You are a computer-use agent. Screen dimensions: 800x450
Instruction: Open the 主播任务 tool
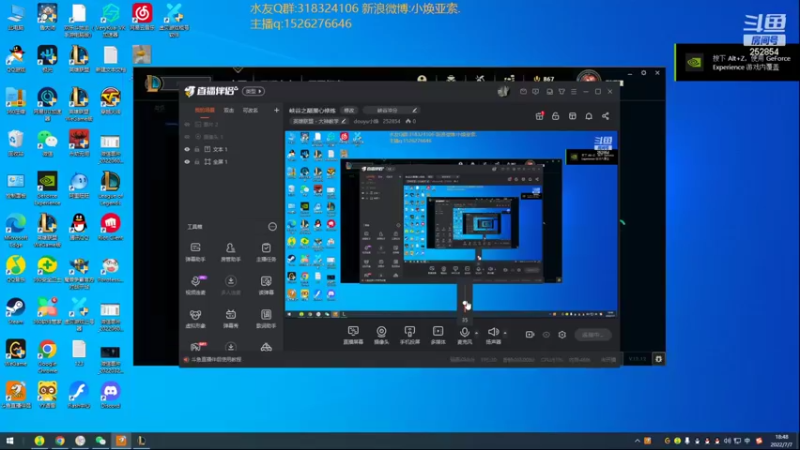click(x=266, y=252)
